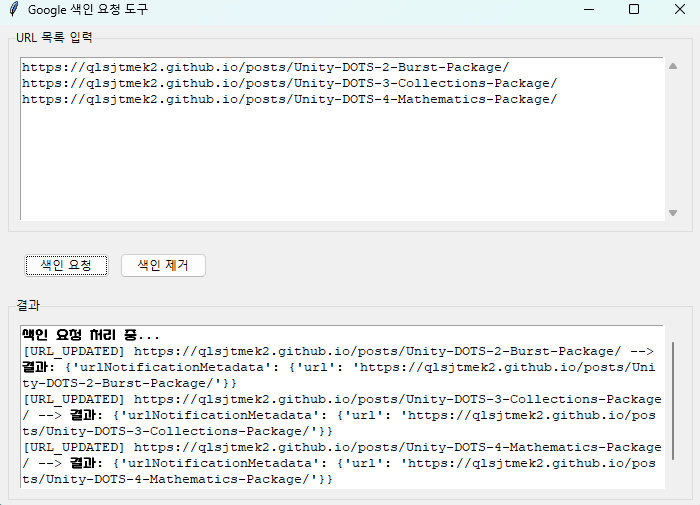The image size is (700, 505).
Task: Click the URL 목록 입력 group label
Action: [x=54, y=38]
